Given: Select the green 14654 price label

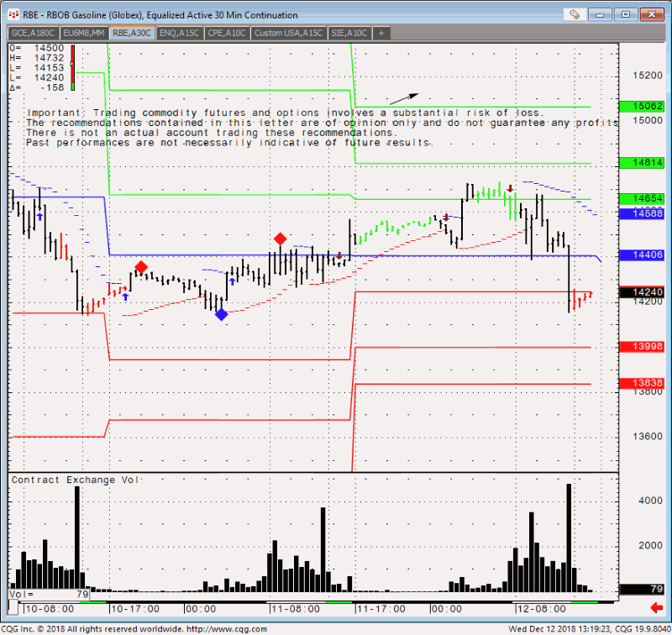Looking at the screenshot, I should (x=642, y=198).
